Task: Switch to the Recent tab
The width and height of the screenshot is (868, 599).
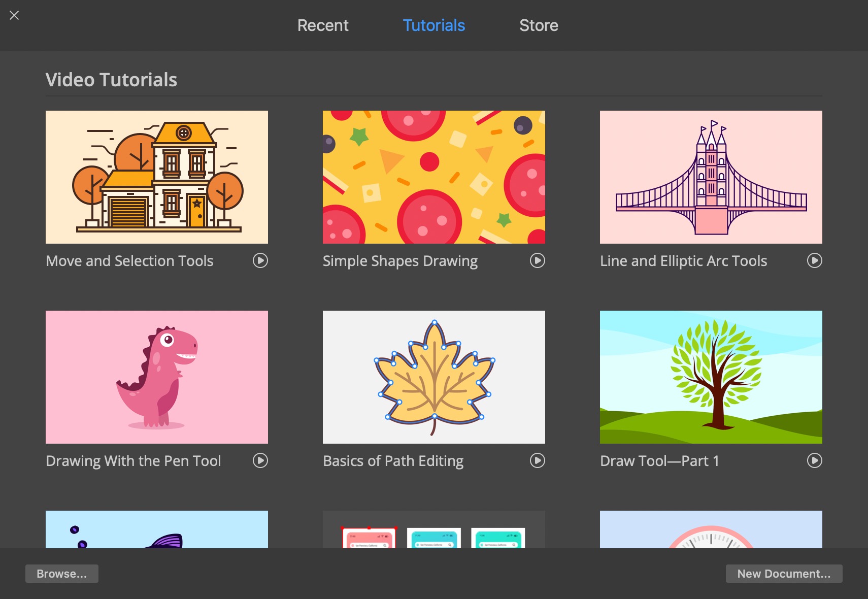Action: [323, 25]
